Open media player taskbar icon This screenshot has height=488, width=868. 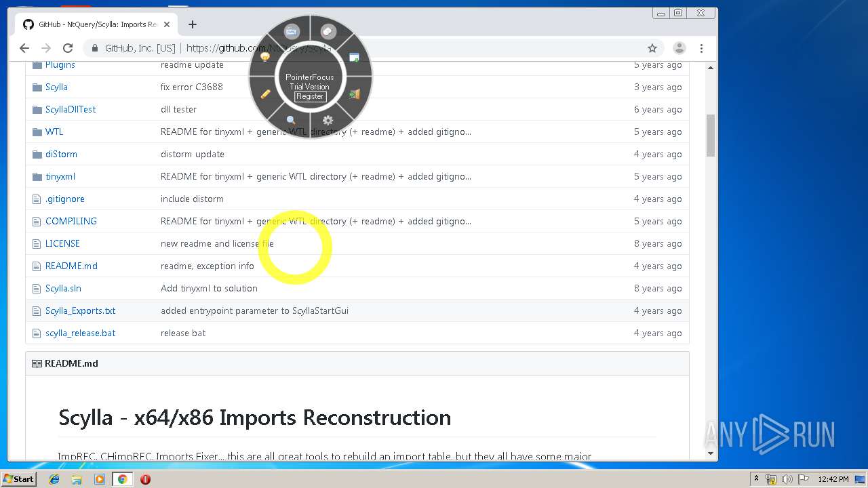pyautogui.click(x=100, y=479)
